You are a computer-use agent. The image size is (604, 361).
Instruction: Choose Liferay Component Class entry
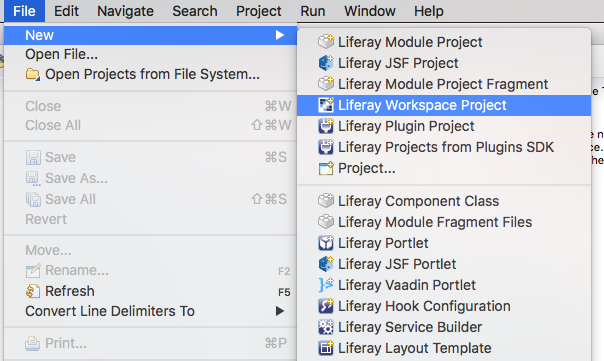444,201
